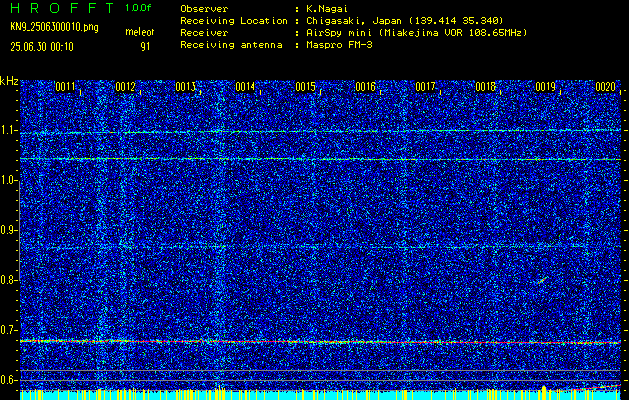Click the red carrier line near 0.68 kHz

[x=320, y=342]
